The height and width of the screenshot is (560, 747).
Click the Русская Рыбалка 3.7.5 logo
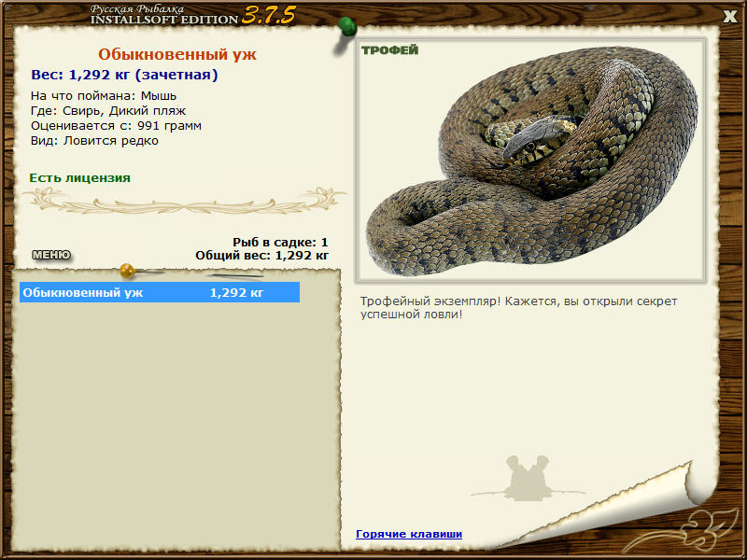click(193, 15)
